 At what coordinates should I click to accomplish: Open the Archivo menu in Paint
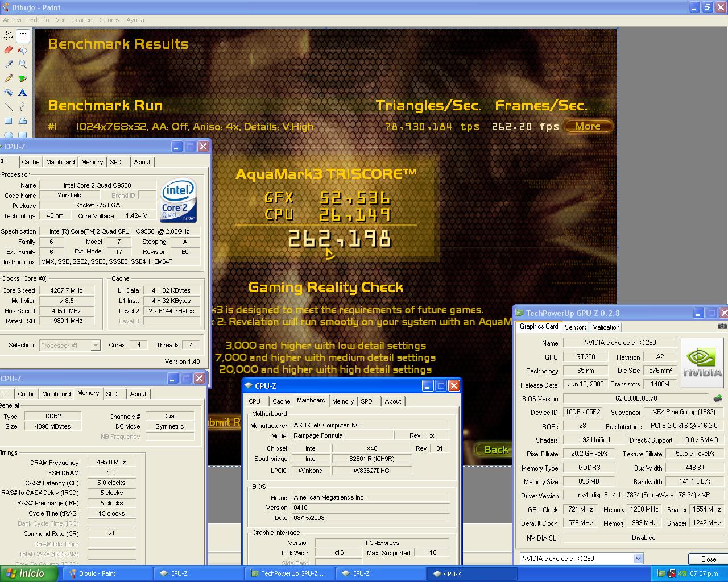coord(14,20)
